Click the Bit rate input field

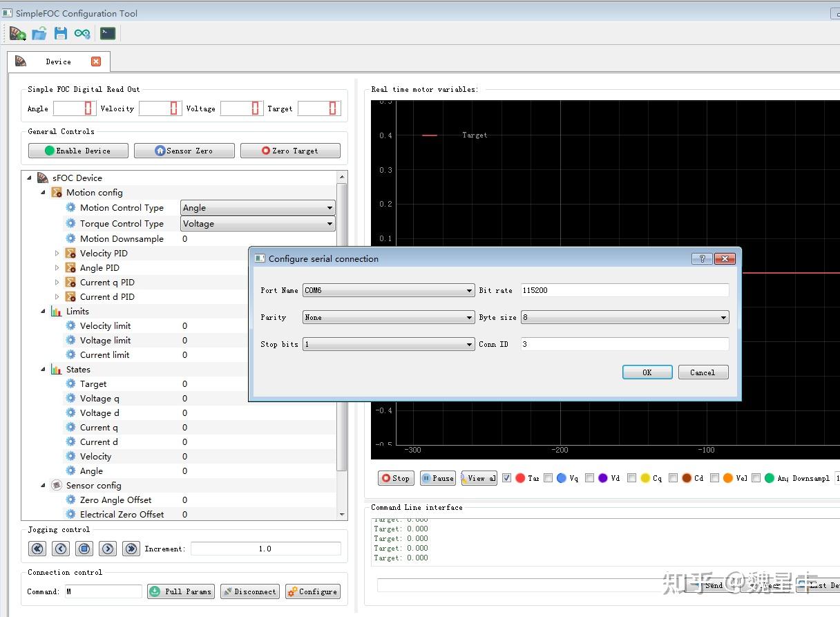[624, 291]
